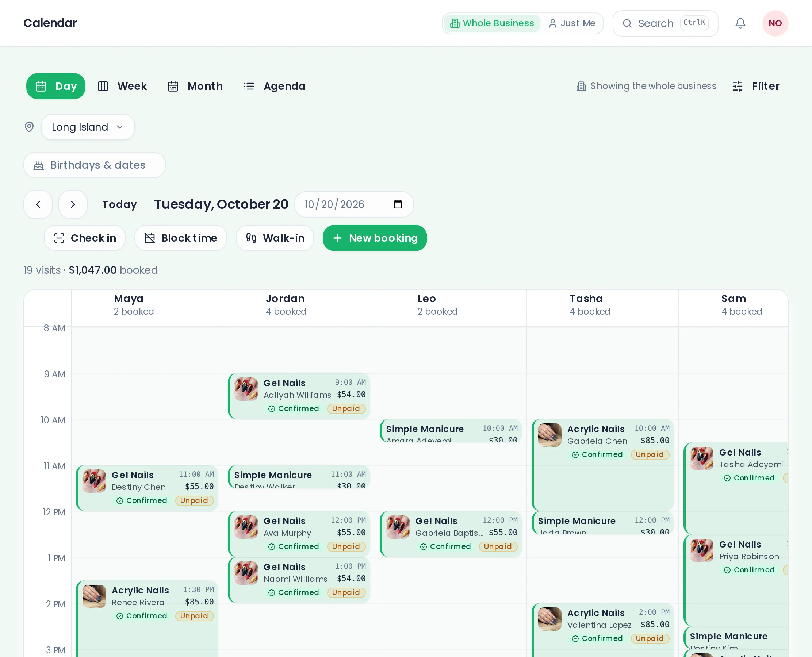Click the Unpaid badge on Aaliyah Williams' booking
Screen dimensions: 812x657
(x=346, y=409)
